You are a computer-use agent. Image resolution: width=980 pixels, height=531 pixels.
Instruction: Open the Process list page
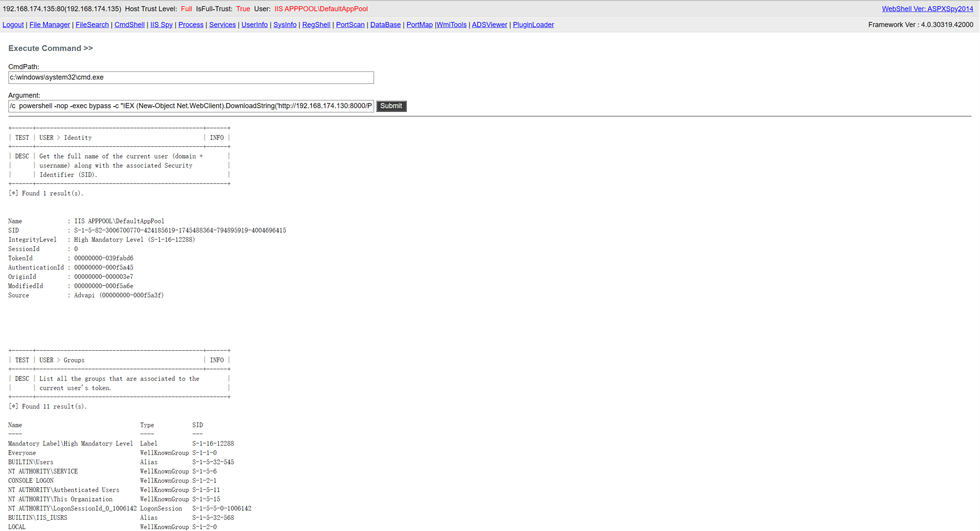(x=191, y=25)
